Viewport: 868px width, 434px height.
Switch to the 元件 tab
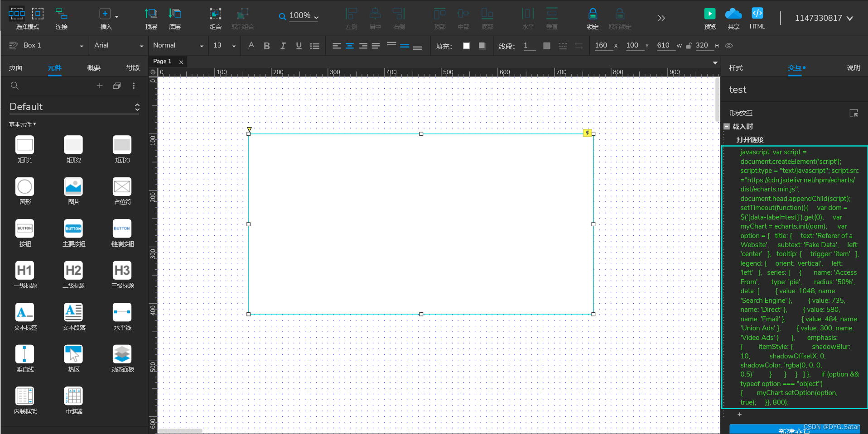click(x=54, y=68)
